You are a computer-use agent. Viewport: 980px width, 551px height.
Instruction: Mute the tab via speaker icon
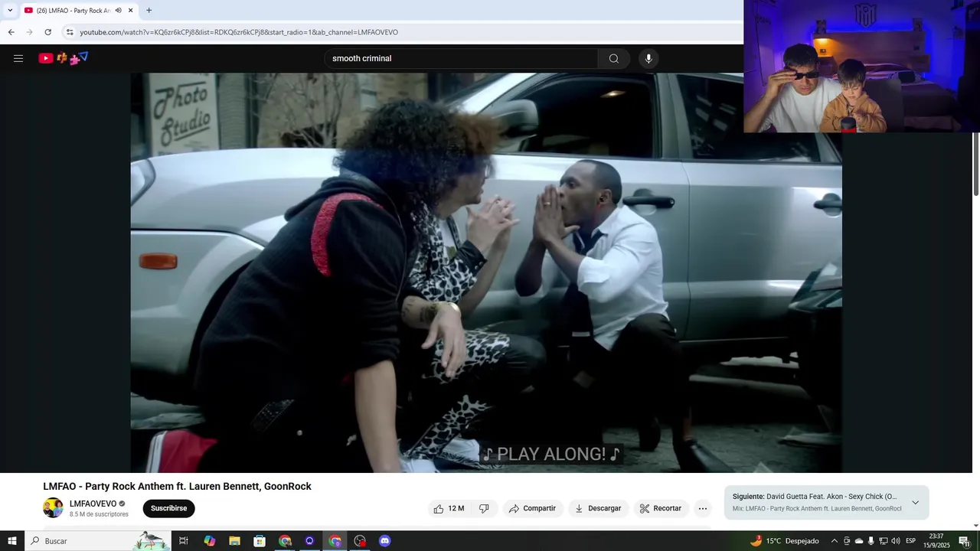coord(118,10)
